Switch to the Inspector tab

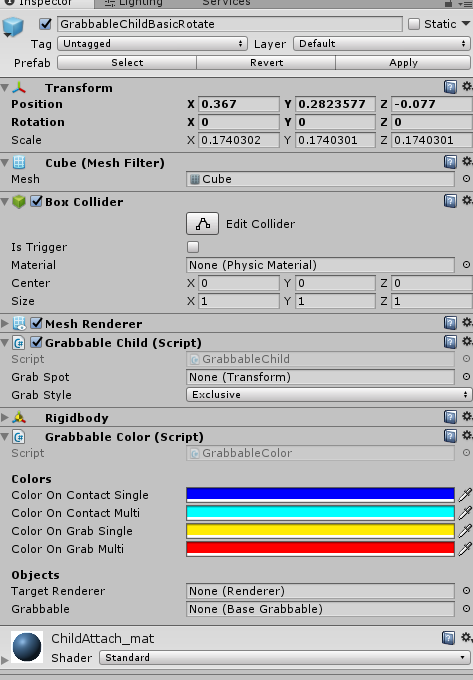(x=47, y=3)
